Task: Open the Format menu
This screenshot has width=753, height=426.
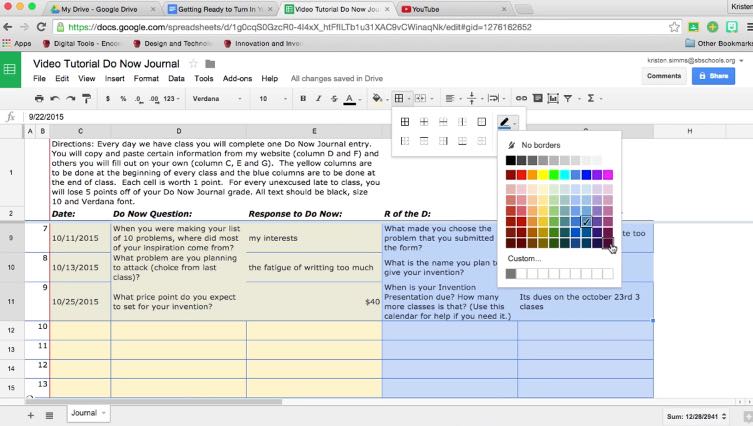Action: click(x=146, y=78)
